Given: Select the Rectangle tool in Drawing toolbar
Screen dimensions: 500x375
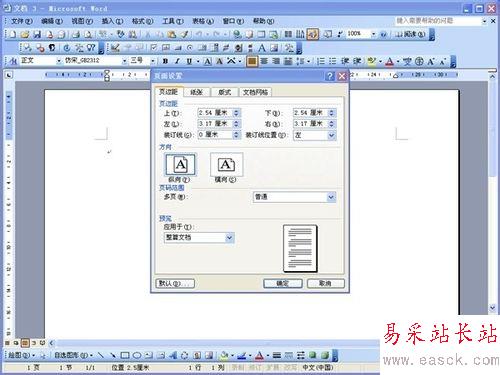Looking at the screenshot, I should [125, 355].
